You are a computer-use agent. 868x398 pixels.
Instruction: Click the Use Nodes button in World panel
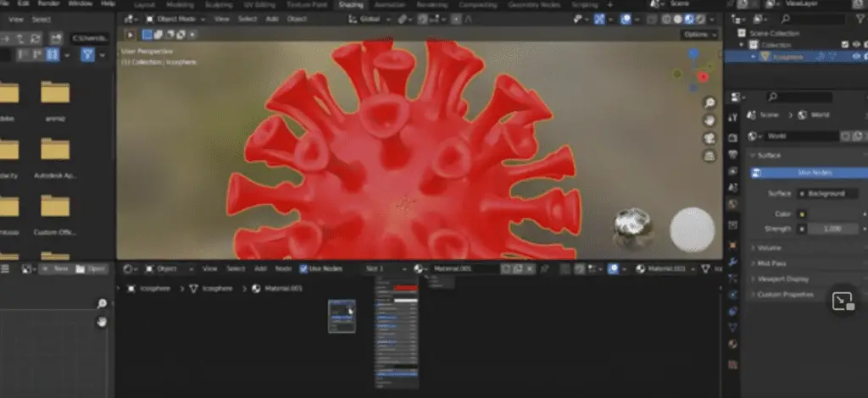(x=809, y=173)
